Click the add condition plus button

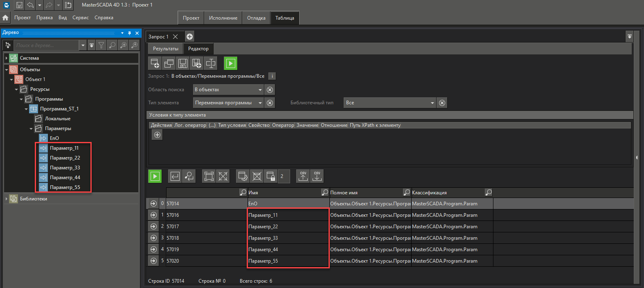coord(157,135)
